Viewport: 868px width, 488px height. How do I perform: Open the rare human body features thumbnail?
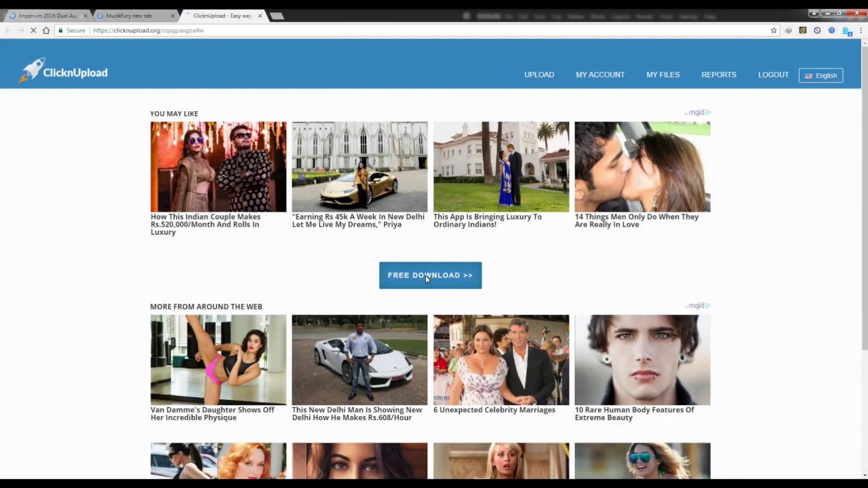tap(642, 360)
